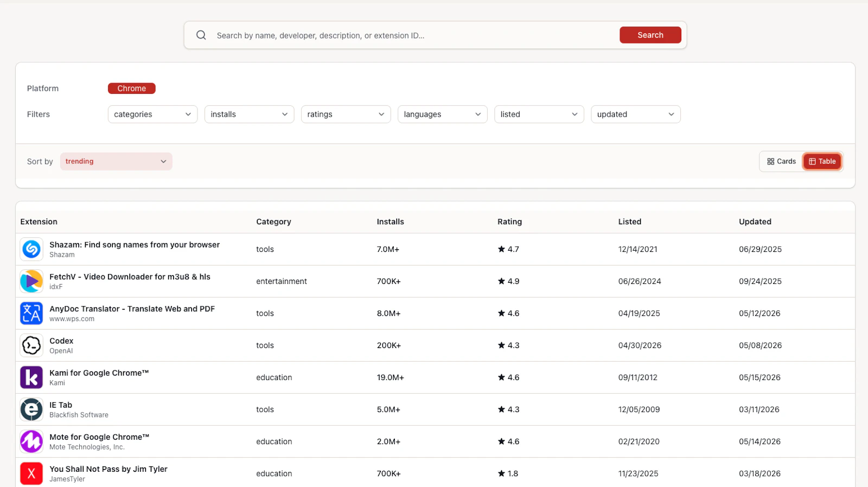This screenshot has height=487, width=868.
Task: Click the Codex OpenAI icon
Action: click(31, 345)
